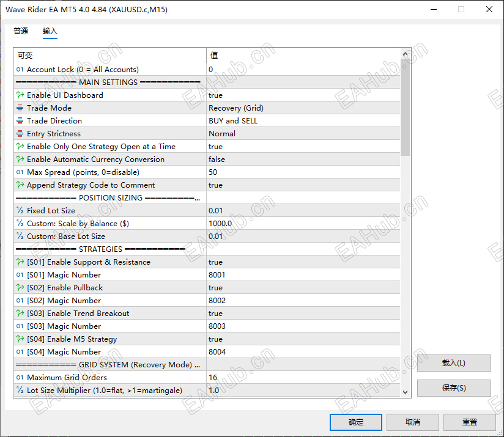Edit Account Lock value 0
This screenshot has width=504, height=437.
click(303, 69)
